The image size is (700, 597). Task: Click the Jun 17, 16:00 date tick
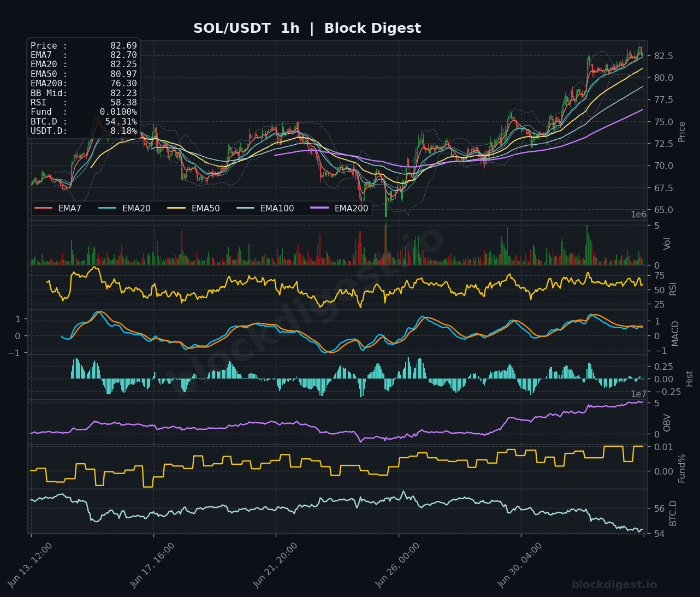point(152,565)
